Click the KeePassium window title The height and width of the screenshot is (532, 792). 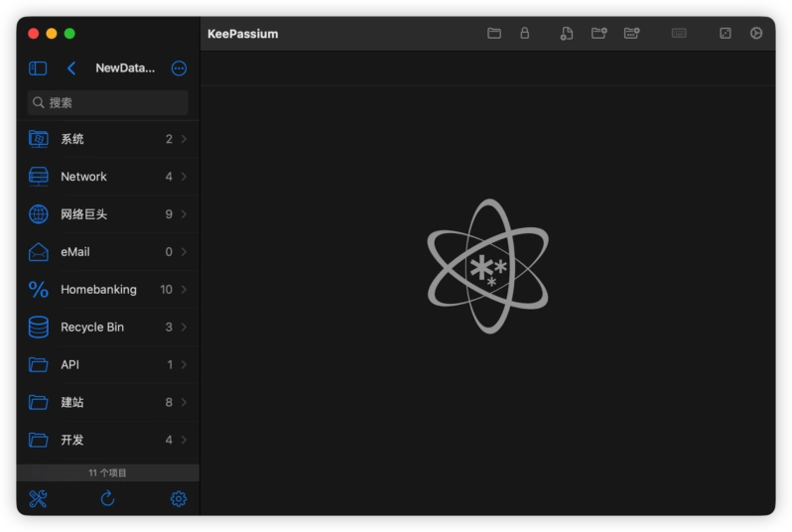[x=243, y=34]
